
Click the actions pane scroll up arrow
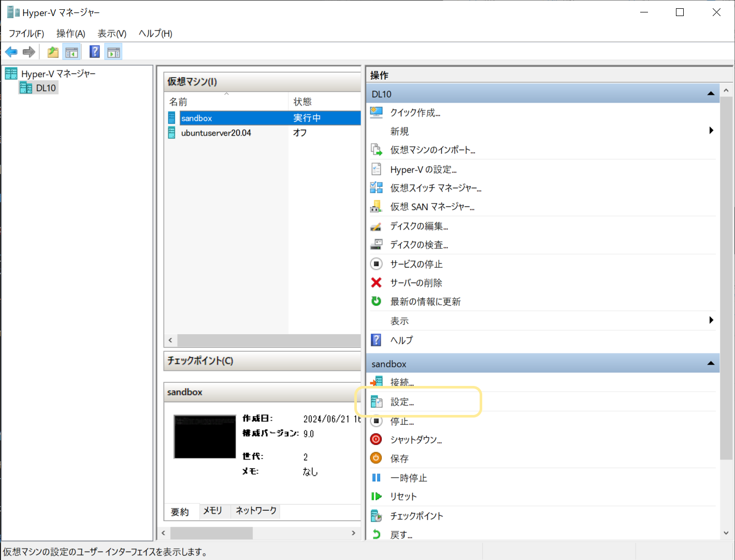coord(726,90)
